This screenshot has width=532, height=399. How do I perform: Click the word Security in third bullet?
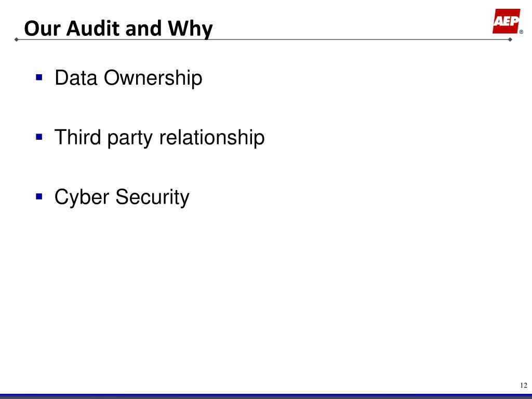[152, 197]
